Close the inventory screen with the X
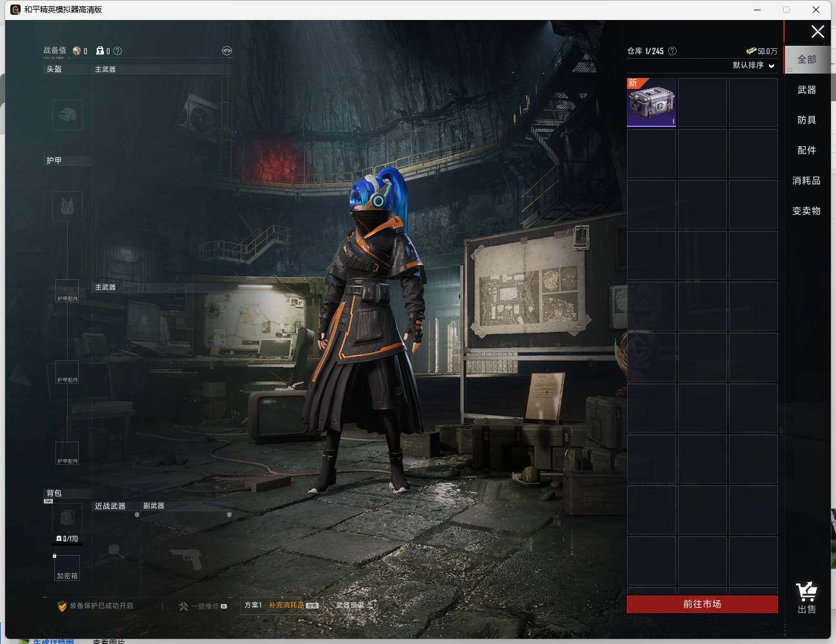The image size is (836, 644). (x=818, y=32)
